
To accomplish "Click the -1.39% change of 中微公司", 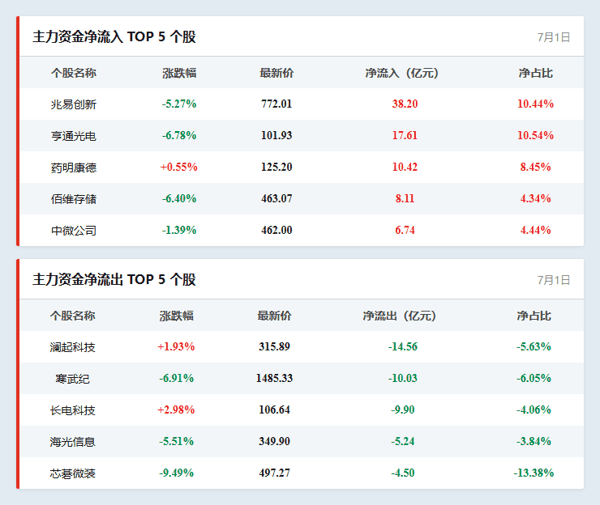I will click(179, 230).
